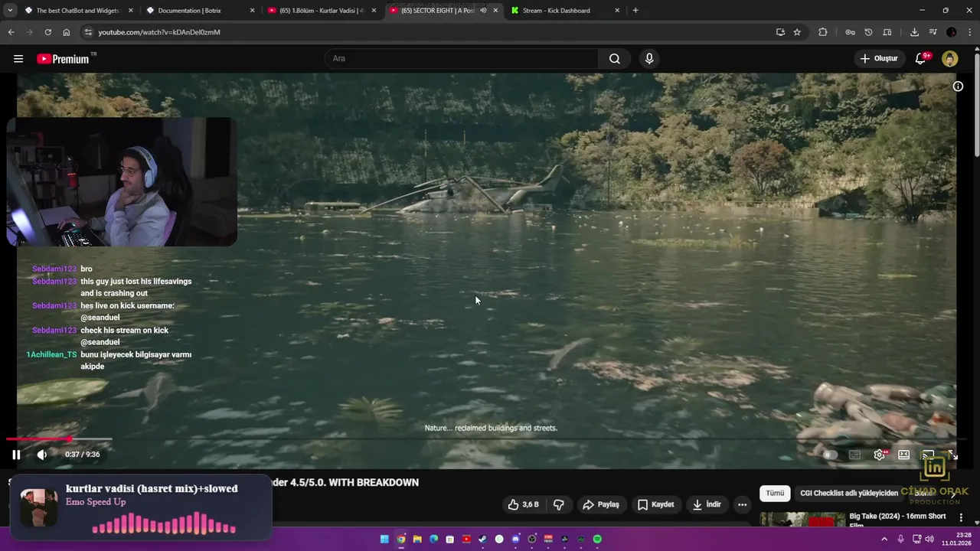The width and height of the screenshot is (980, 551).
Task: Open Big Take (2024) suggested video thumbnail
Action: [801, 520]
